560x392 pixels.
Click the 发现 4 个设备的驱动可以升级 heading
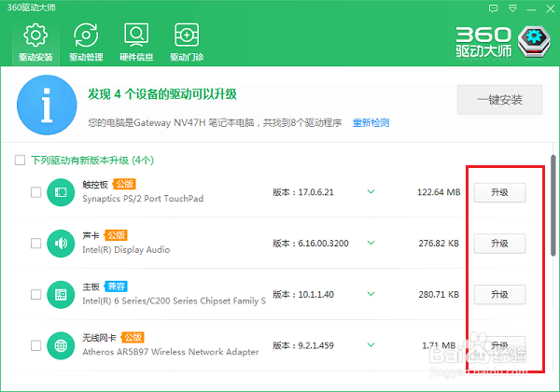(162, 94)
